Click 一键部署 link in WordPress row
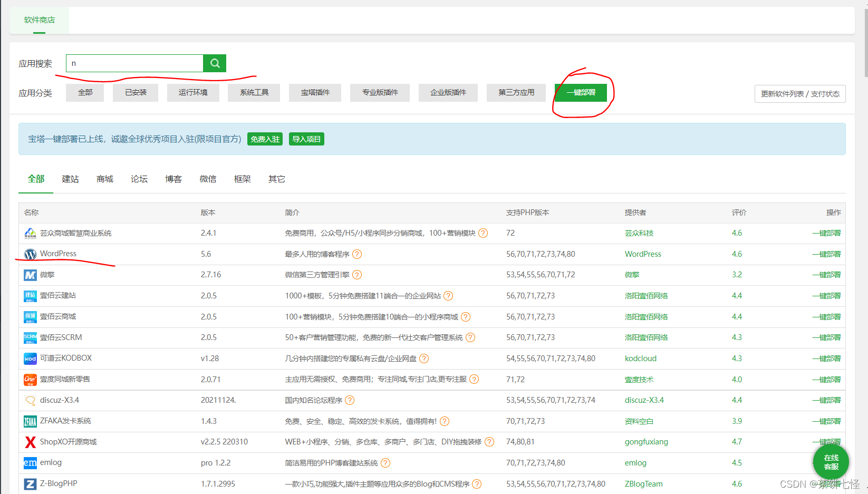 tap(826, 254)
